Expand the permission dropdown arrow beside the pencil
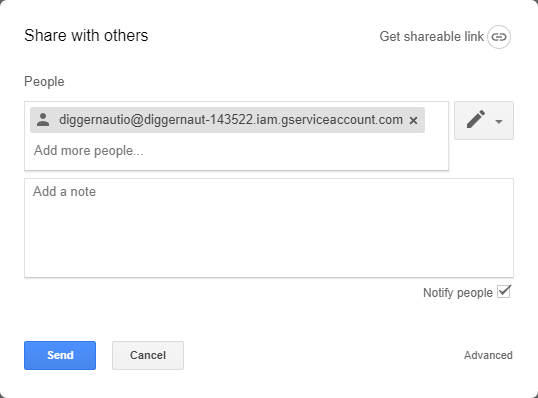Viewport: 538px width, 398px height. [499, 121]
